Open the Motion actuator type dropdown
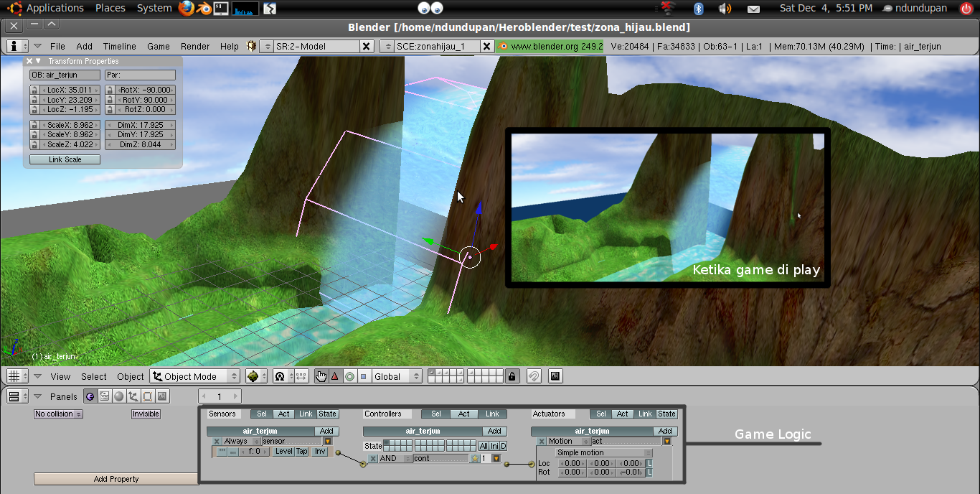Viewport: 980px width, 494px height. (567, 442)
